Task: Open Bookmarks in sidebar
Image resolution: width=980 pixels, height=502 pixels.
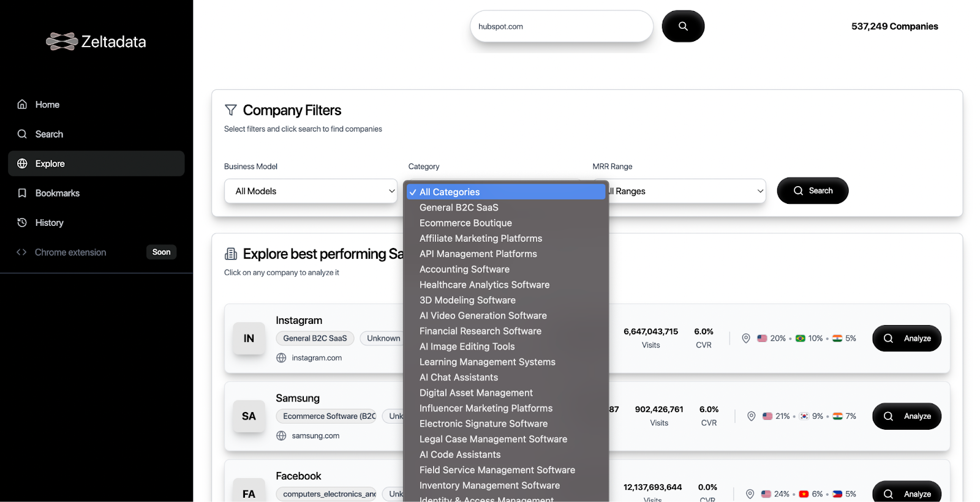Action: [96, 193]
